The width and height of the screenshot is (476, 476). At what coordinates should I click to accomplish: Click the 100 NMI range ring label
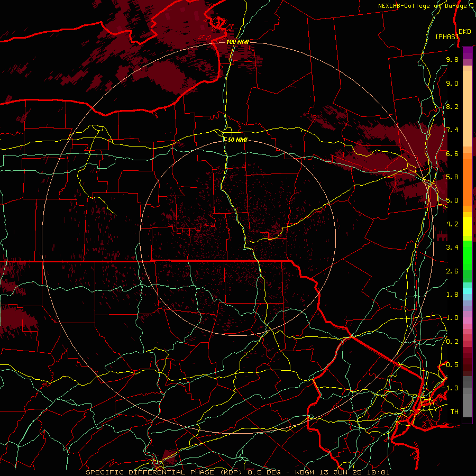coord(237,42)
